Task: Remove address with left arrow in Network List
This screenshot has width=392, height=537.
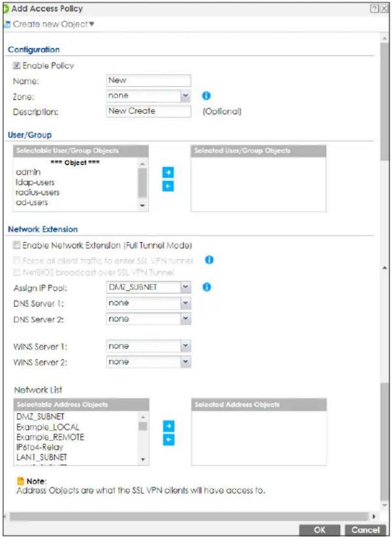Action: click(x=169, y=440)
